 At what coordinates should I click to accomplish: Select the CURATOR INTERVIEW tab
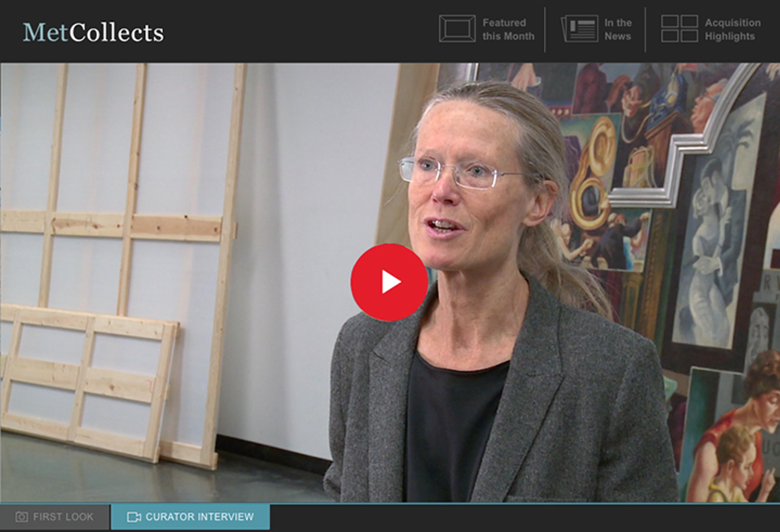pyautogui.click(x=190, y=517)
